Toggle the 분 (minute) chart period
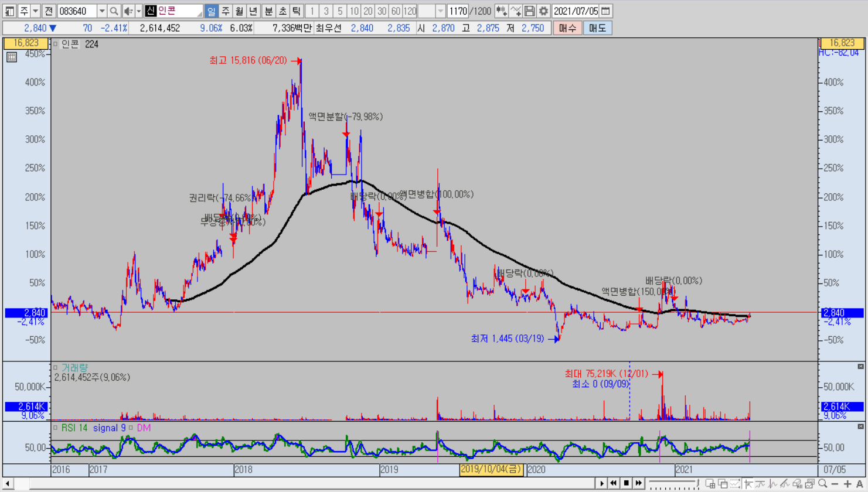 click(x=268, y=11)
